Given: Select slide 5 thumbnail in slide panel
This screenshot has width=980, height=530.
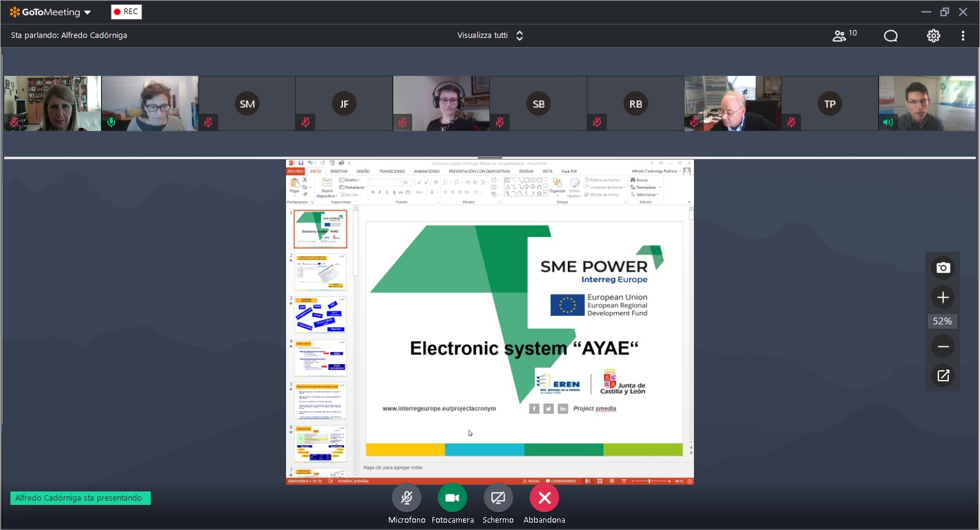Looking at the screenshot, I should (320, 401).
